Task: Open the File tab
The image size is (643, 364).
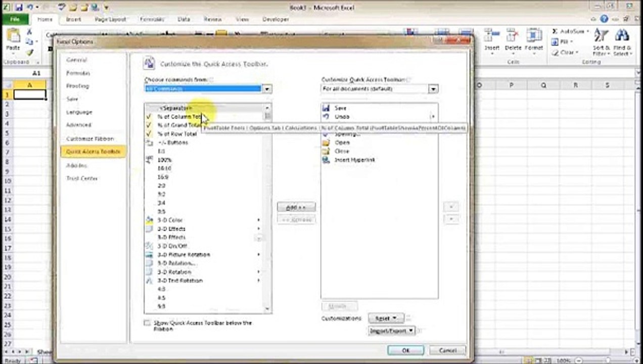Action: (15, 19)
